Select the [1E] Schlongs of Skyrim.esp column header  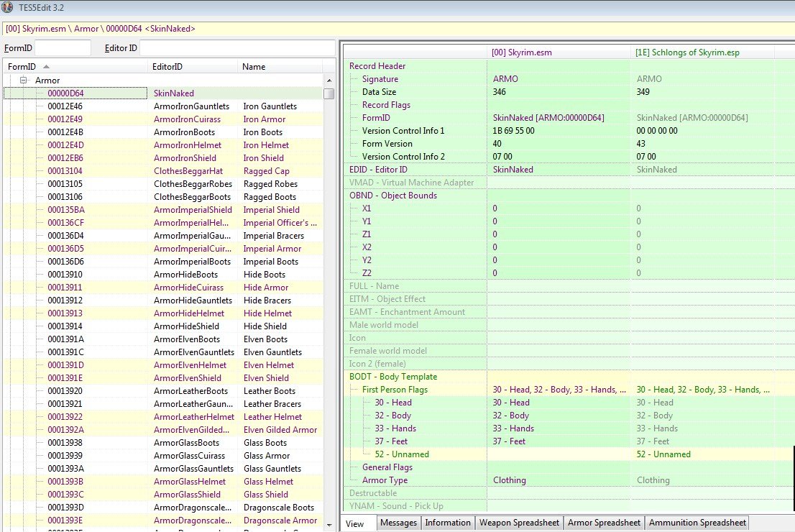[702, 52]
